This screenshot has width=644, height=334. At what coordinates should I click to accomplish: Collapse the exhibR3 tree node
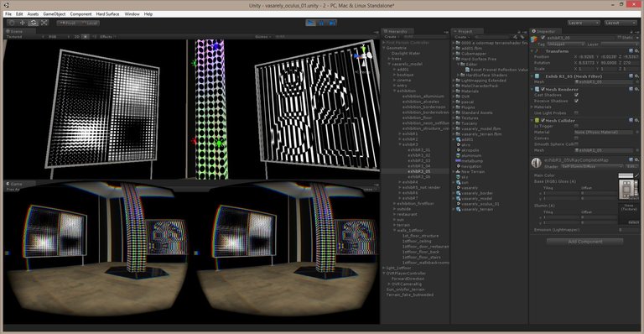coord(400,144)
